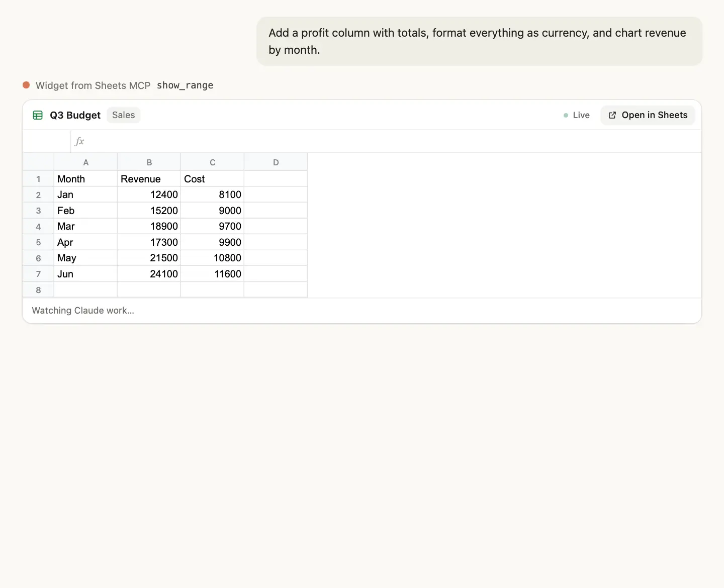Click the green Live status dot
The width and height of the screenshot is (724, 588).
(x=566, y=115)
